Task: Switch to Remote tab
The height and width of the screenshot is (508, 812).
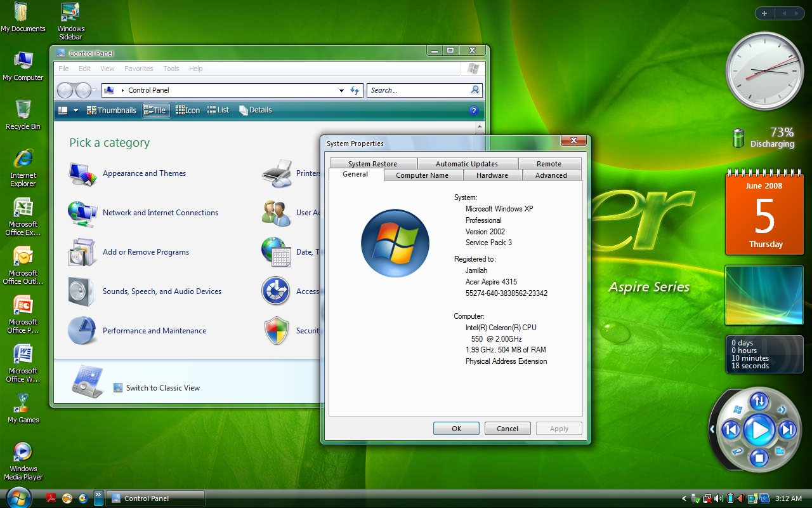Action: pyautogui.click(x=549, y=164)
